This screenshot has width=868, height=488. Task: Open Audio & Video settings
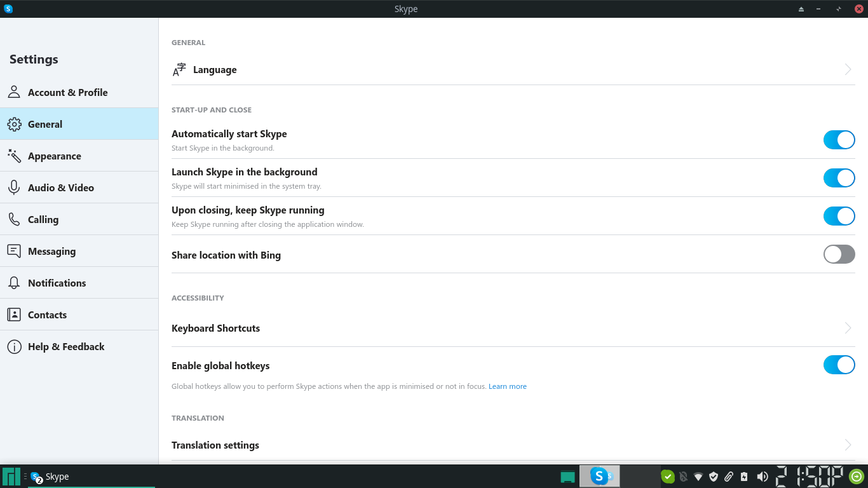[79, 187]
